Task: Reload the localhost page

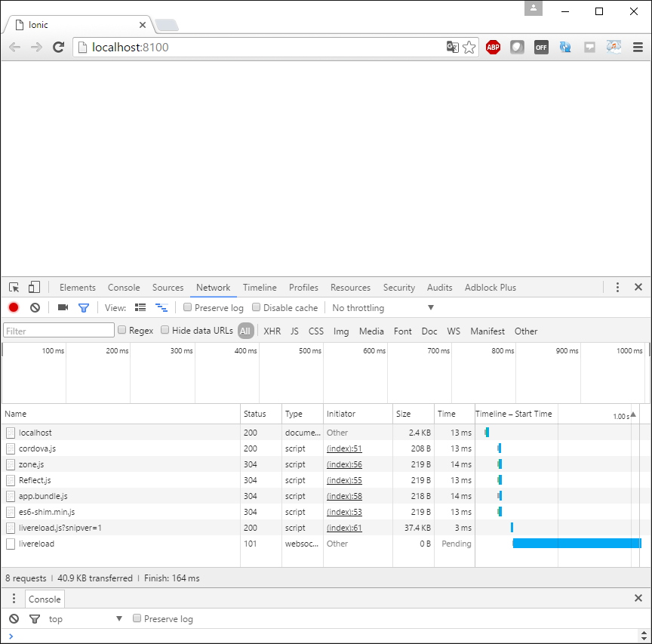Action: pyautogui.click(x=59, y=47)
